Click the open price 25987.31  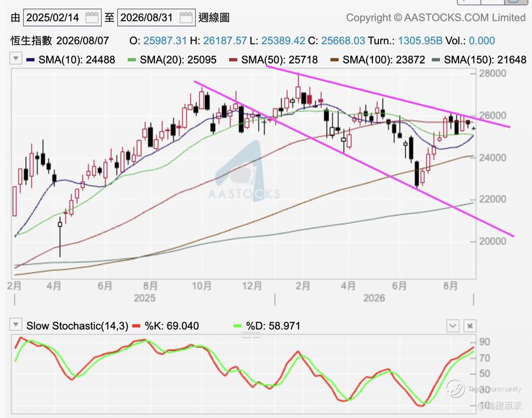165,41
